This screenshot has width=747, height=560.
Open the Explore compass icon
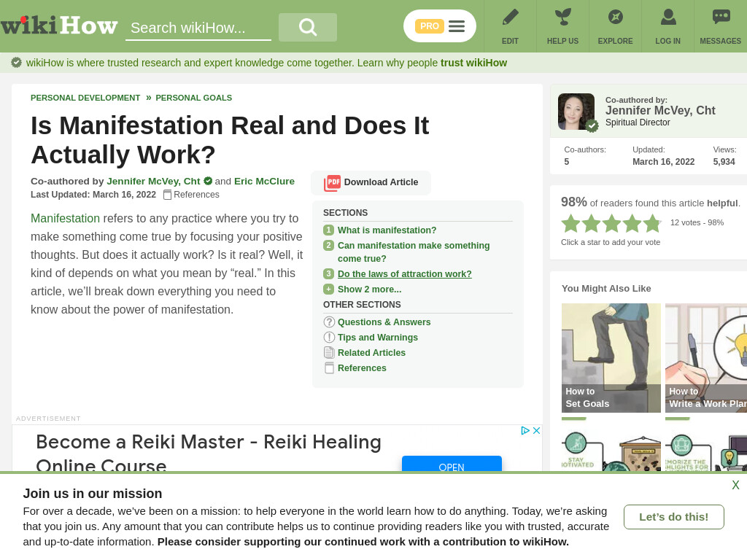click(616, 17)
